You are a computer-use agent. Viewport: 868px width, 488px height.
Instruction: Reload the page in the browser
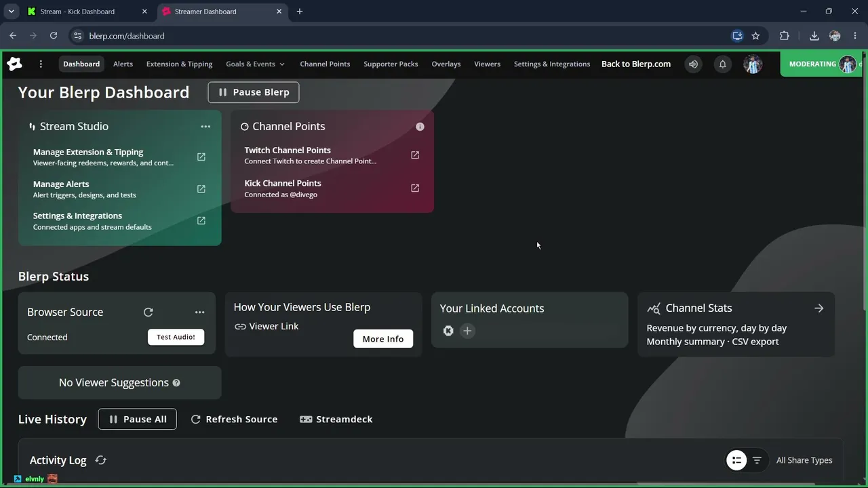pos(54,36)
